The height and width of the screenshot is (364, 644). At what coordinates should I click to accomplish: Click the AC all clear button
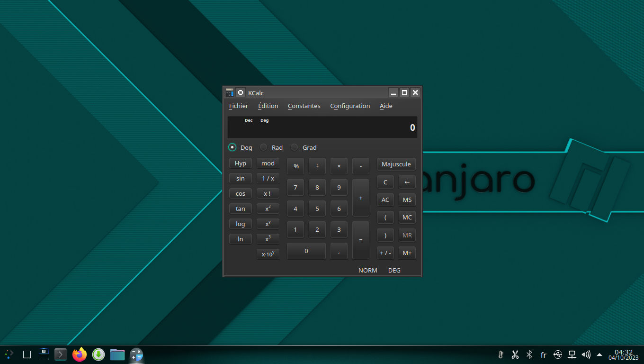click(385, 200)
